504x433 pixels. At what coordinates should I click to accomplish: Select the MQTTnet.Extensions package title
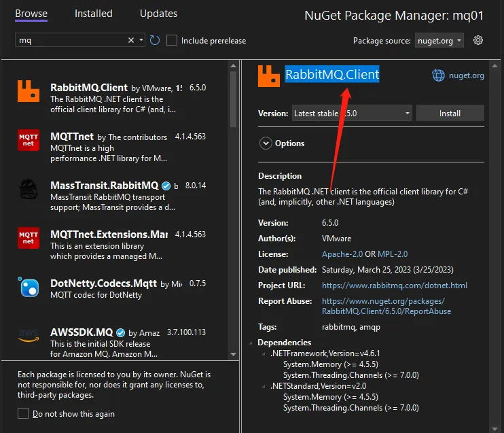(109, 235)
